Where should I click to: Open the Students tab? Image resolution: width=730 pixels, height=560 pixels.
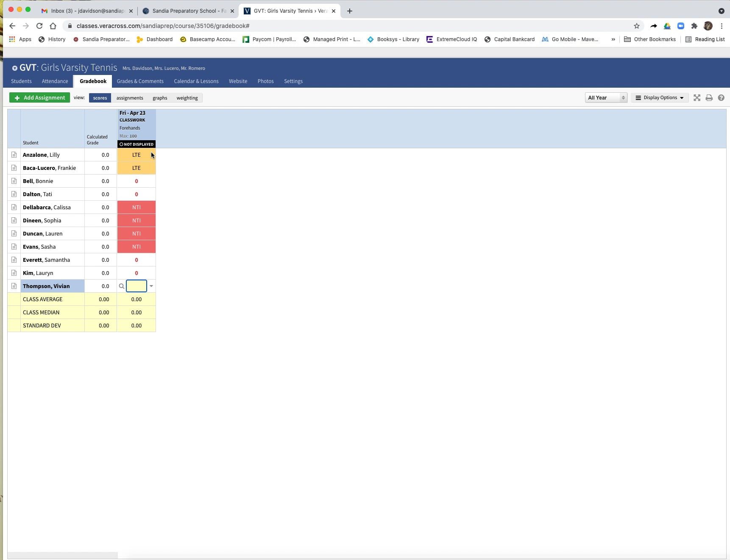click(21, 81)
